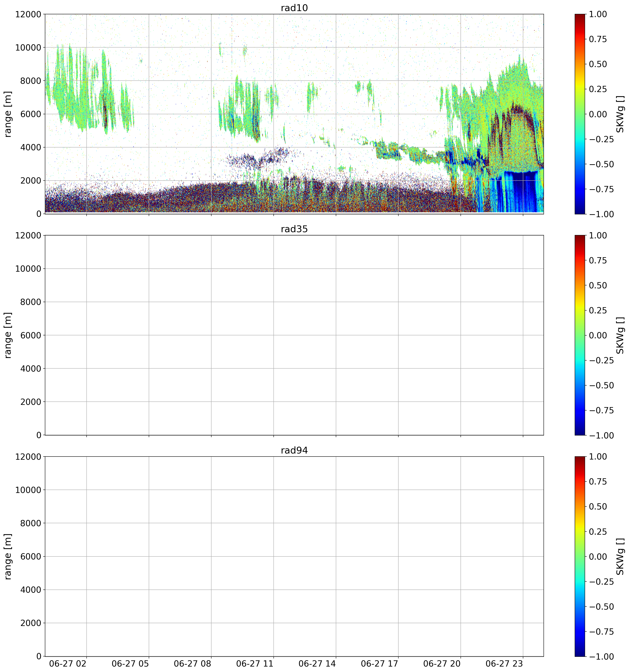Click the 0.00 tick on rad10 colorbar

point(598,114)
